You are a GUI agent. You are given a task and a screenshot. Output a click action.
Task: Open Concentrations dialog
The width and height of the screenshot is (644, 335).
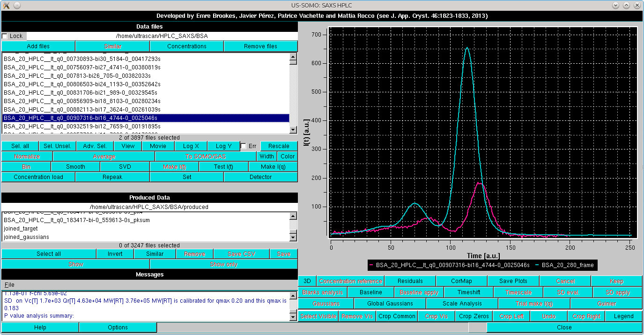coord(187,46)
